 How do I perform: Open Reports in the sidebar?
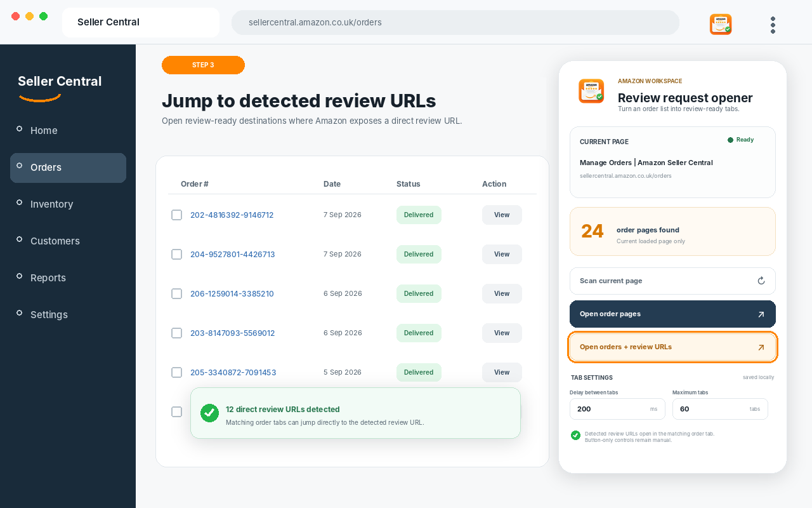[x=68, y=277]
